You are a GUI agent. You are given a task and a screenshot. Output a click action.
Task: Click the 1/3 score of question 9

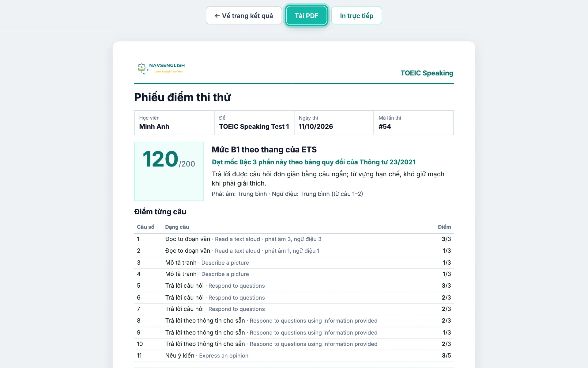(x=447, y=333)
